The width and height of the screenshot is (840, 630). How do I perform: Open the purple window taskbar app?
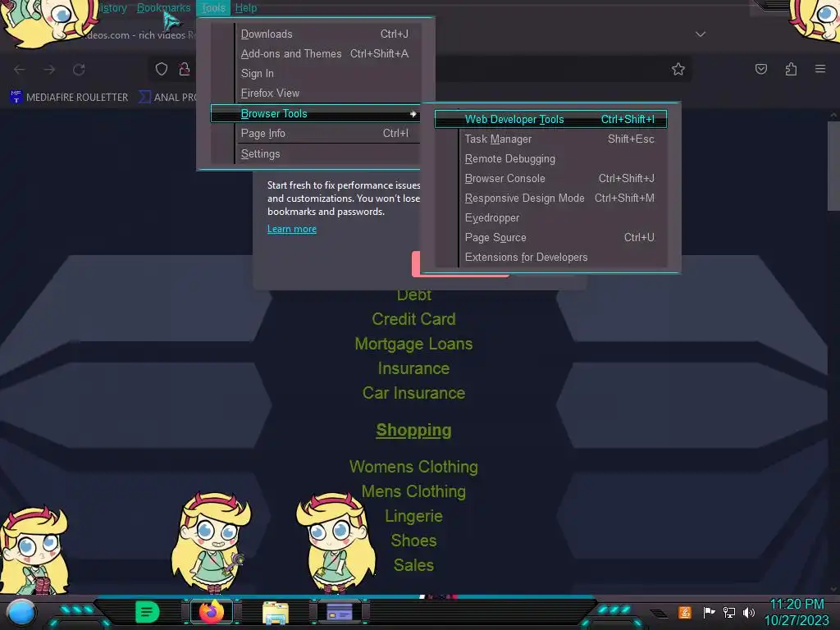340,612
